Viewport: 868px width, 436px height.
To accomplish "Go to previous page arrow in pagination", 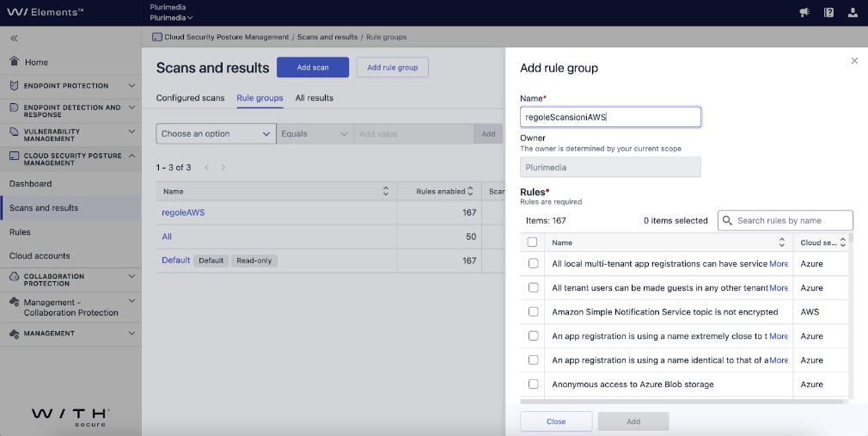I will (206, 168).
